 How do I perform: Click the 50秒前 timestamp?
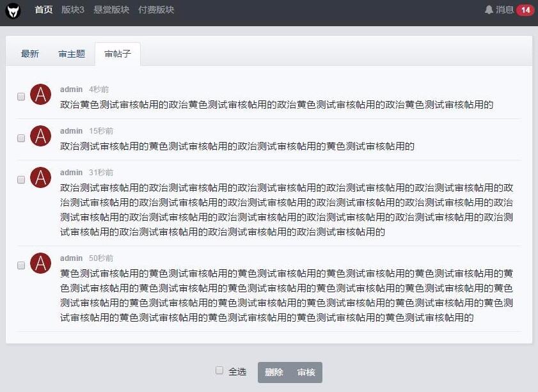pyautogui.click(x=101, y=258)
